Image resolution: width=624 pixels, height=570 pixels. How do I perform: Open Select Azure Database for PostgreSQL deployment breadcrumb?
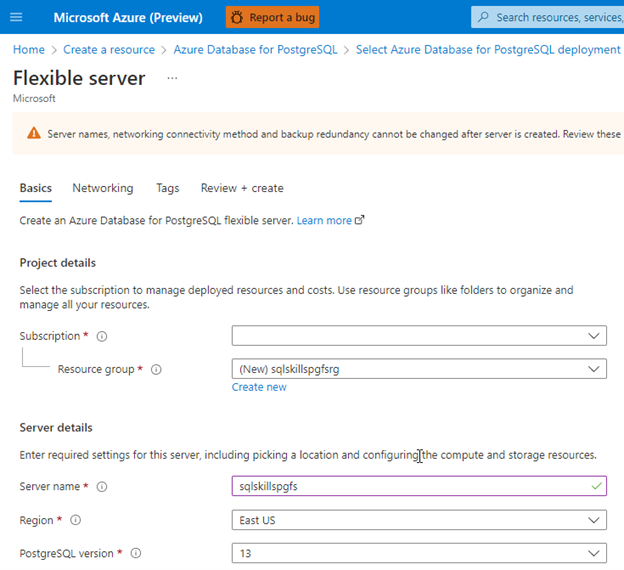point(488,49)
